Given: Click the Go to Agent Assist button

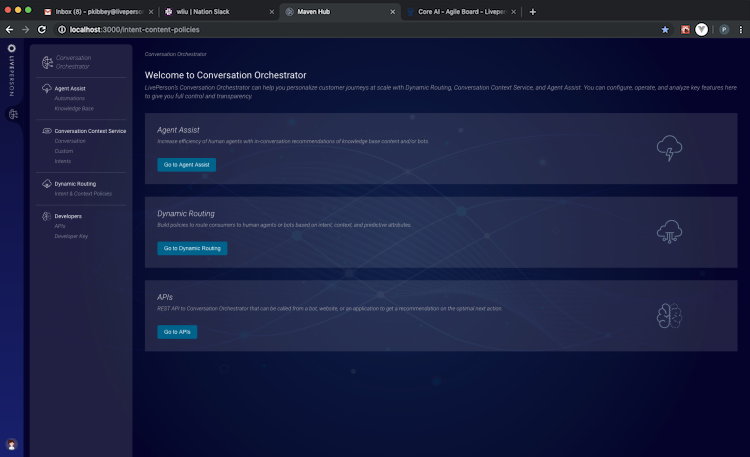Looking at the screenshot, I should 187,165.
